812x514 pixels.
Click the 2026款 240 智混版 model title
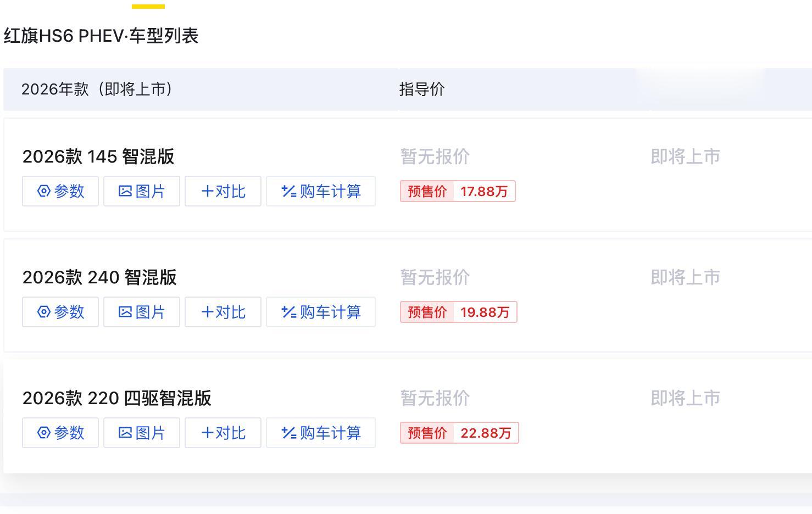(99, 277)
